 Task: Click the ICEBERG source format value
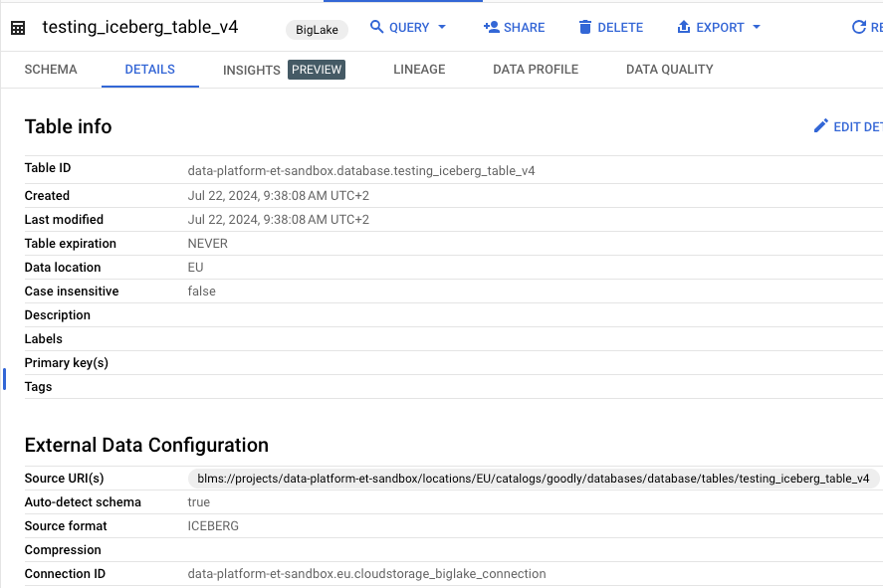pos(213,526)
